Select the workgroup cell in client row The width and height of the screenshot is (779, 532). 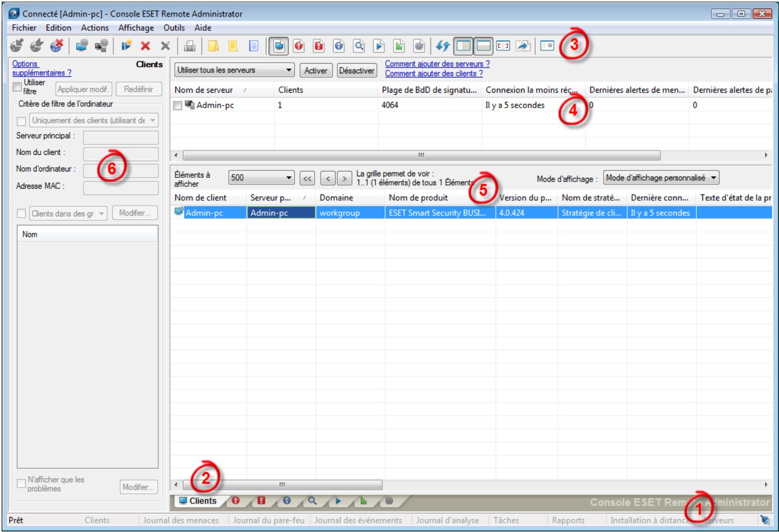pos(350,213)
